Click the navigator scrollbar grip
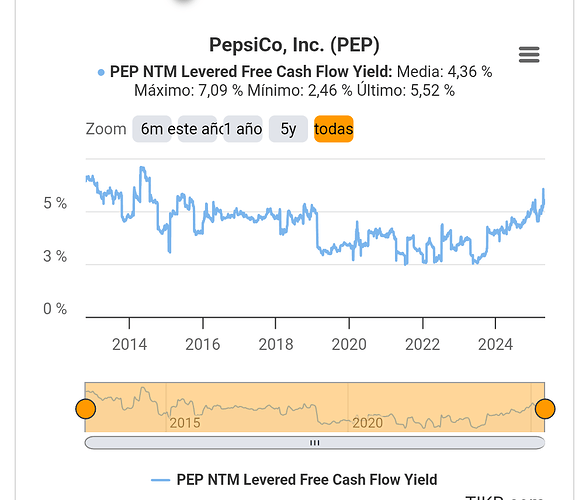 [x=315, y=443]
